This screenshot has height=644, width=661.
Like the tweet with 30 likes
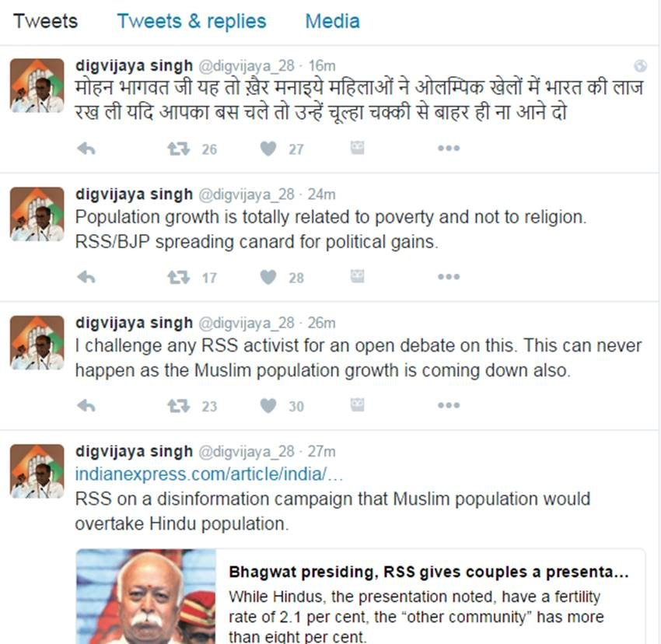click(x=268, y=406)
